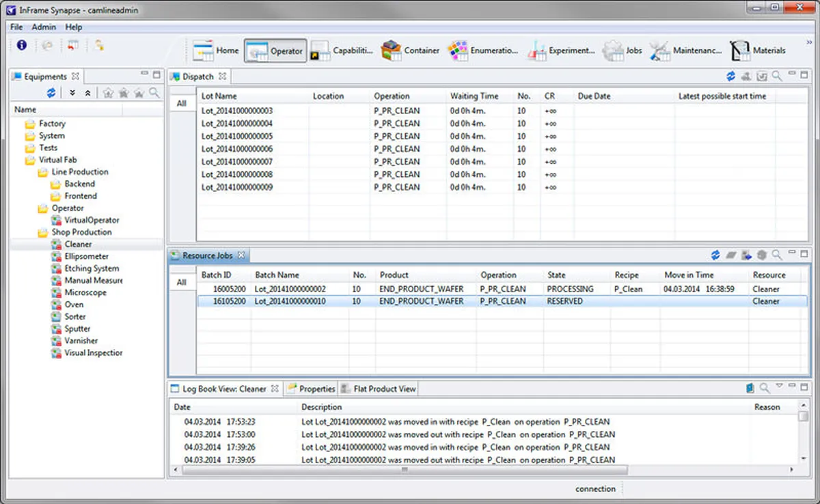Open Log Book view menu dropdown
820x504 pixels.
tap(779, 387)
